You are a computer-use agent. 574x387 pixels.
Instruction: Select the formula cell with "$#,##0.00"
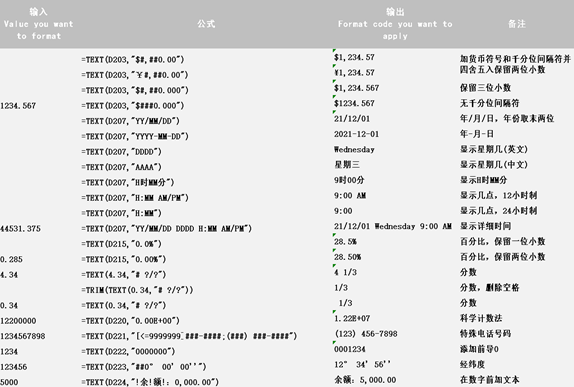point(133,60)
